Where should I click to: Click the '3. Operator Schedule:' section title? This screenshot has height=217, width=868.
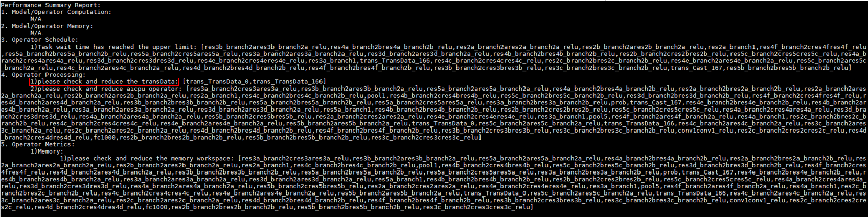click(x=39, y=39)
